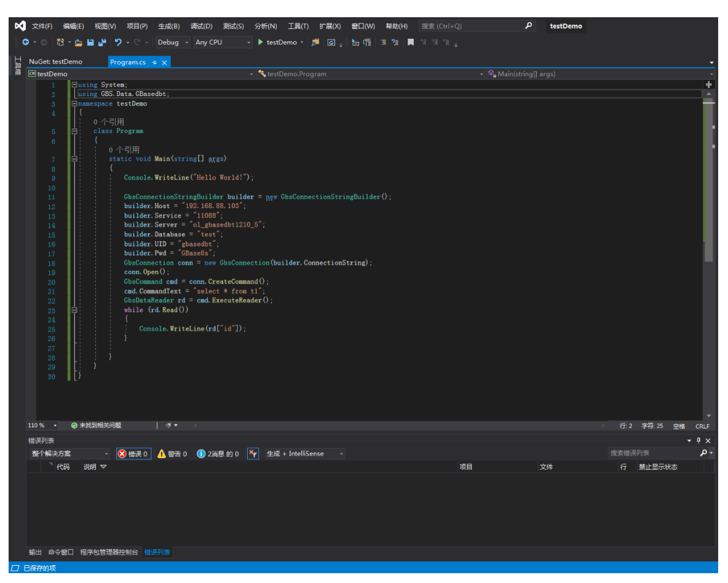728x583 pixels.
Task: Click the Undo arrow icon
Action: [118, 42]
